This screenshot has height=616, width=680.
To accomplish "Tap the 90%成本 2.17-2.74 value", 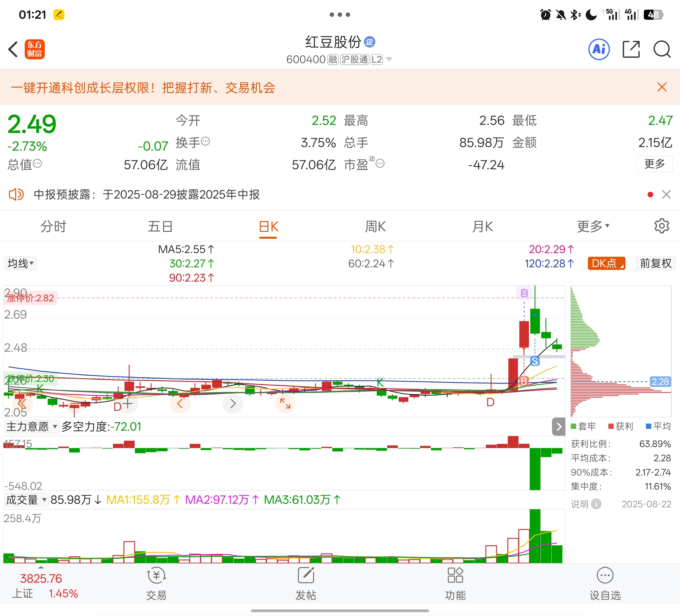I will (653, 472).
